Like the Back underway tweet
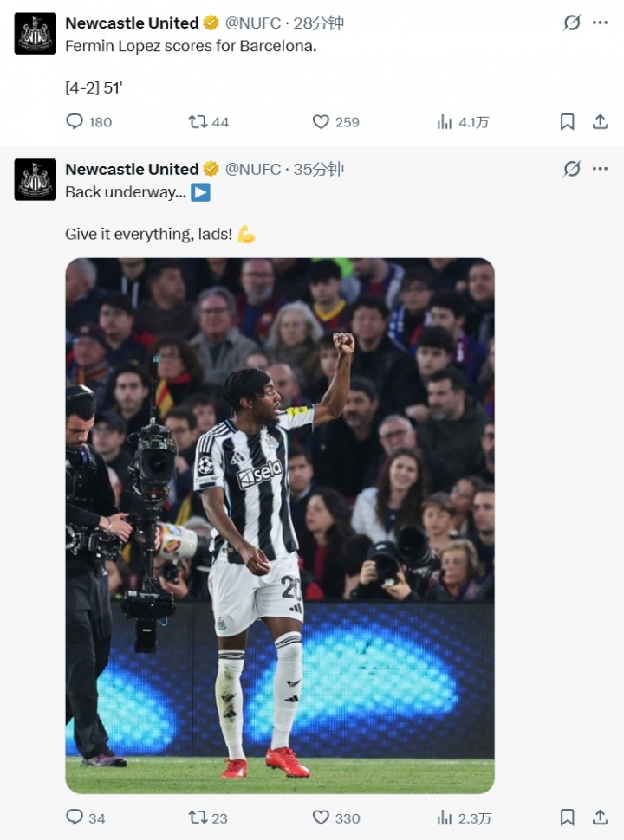 point(322,817)
